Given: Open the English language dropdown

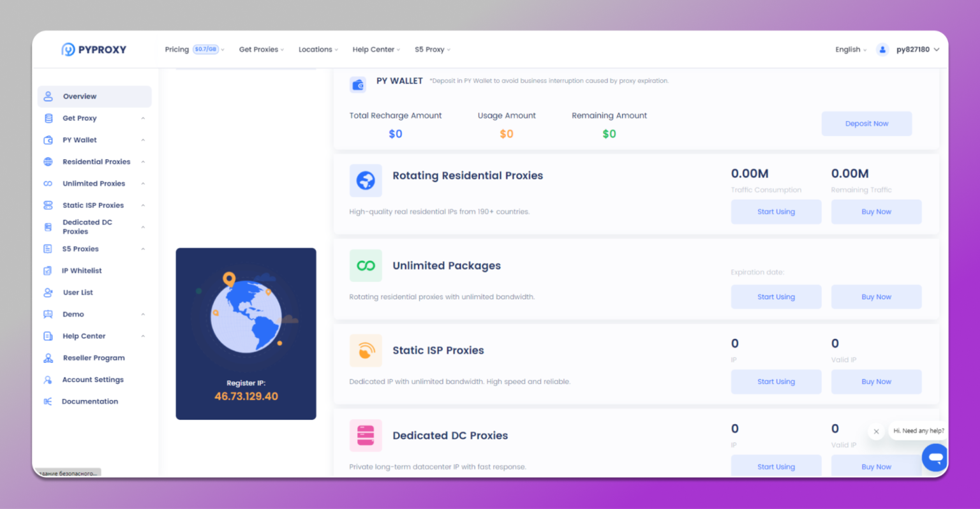Looking at the screenshot, I should pos(849,49).
